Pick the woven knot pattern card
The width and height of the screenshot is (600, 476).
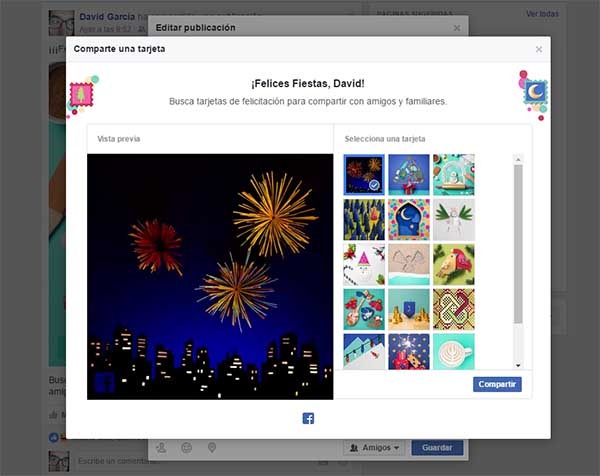453,309
